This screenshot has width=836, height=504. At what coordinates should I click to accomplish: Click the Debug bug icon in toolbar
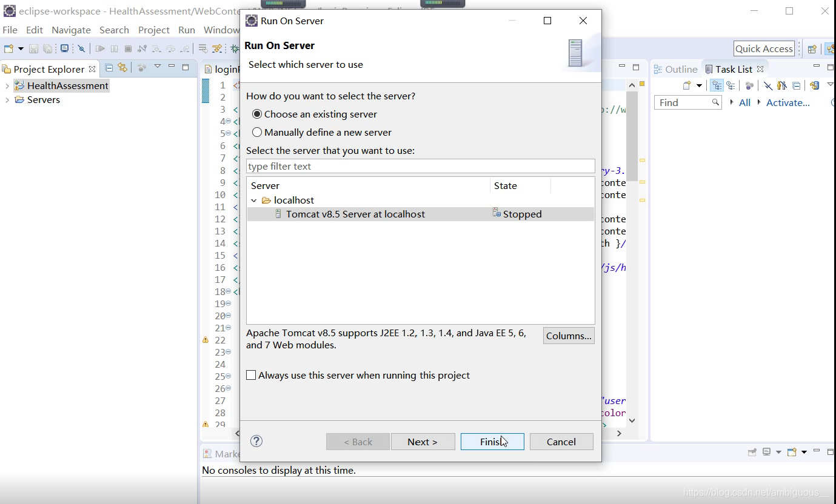click(235, 48)
